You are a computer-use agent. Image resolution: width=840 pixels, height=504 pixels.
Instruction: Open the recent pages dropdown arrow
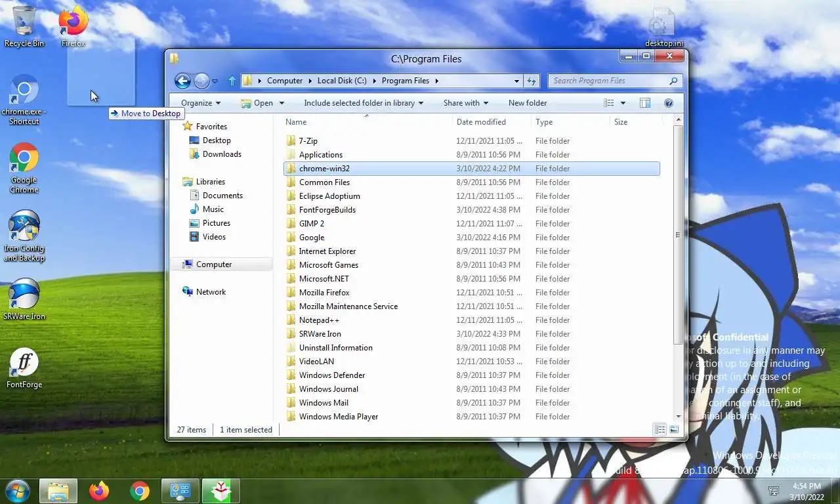(215, 81)
